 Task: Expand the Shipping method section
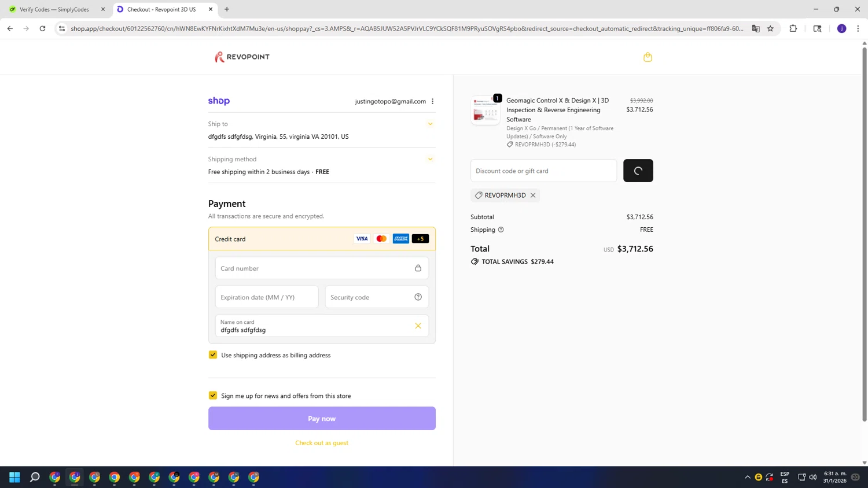coord(430,159)
